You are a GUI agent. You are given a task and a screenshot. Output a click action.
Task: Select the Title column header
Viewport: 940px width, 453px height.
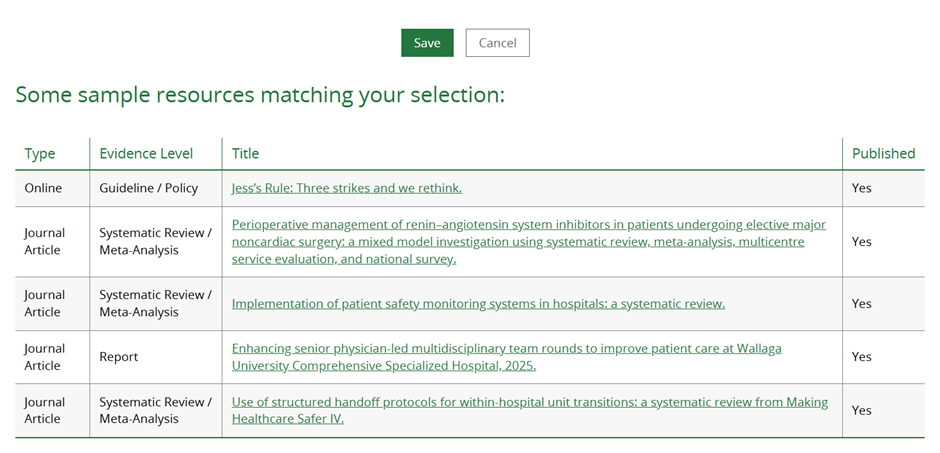(x=245, y=154)
